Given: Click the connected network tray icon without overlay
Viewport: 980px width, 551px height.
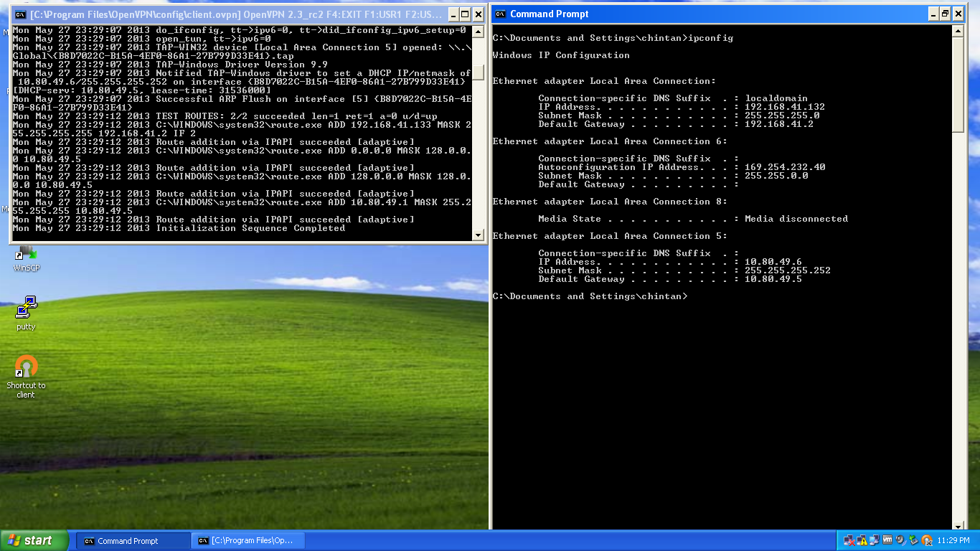Looking at the screenshot, I should tap(875, 540).
